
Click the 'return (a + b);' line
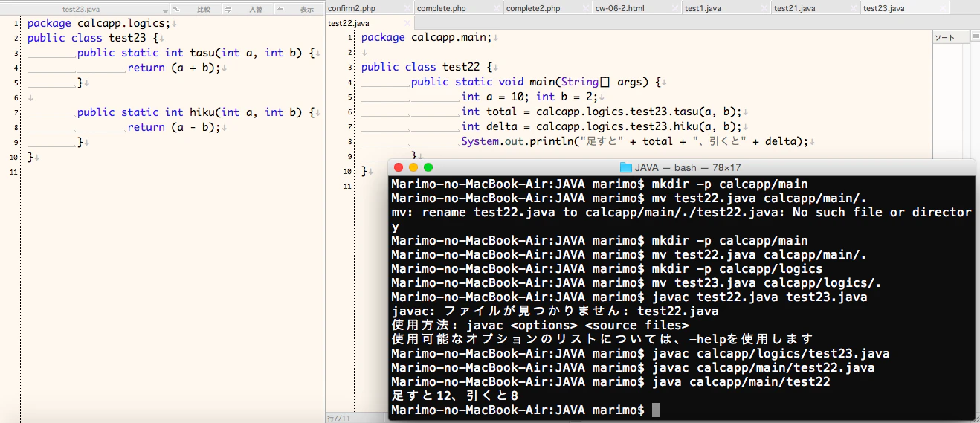(x=174, y=68)
